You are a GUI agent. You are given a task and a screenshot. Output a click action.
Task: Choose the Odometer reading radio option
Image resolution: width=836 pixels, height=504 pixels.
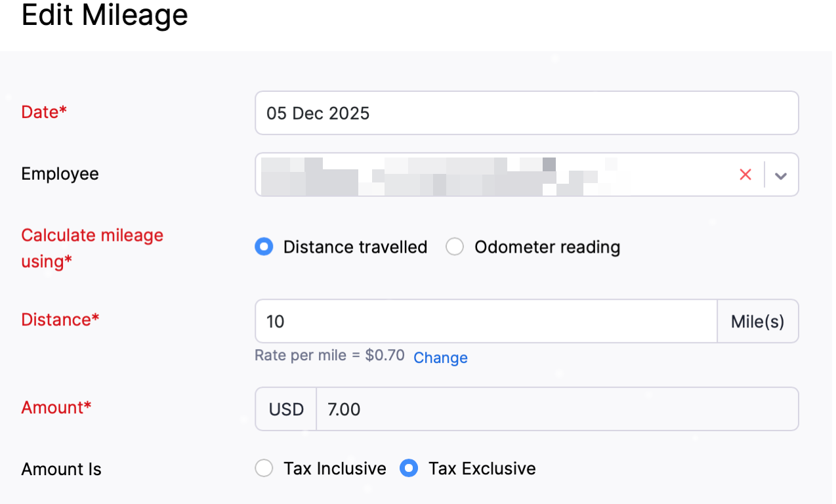tap(455, 247)
